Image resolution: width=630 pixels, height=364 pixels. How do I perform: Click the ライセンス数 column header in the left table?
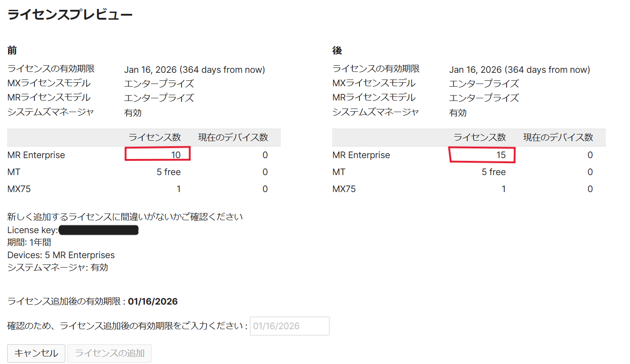click(154, 137)
